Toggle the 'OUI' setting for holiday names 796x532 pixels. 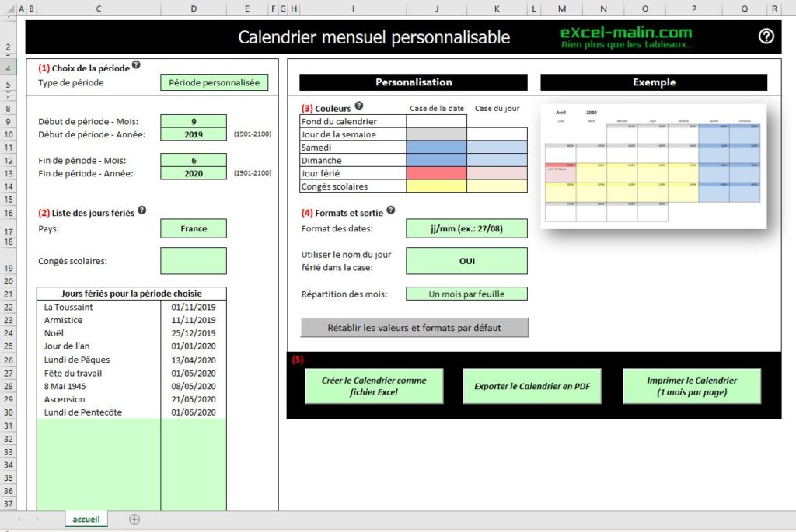point(466,261)
